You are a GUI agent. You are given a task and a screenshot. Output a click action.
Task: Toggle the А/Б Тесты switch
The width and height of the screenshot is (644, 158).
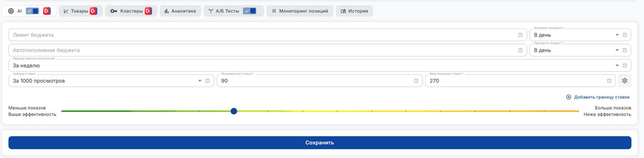click(249, 11)
